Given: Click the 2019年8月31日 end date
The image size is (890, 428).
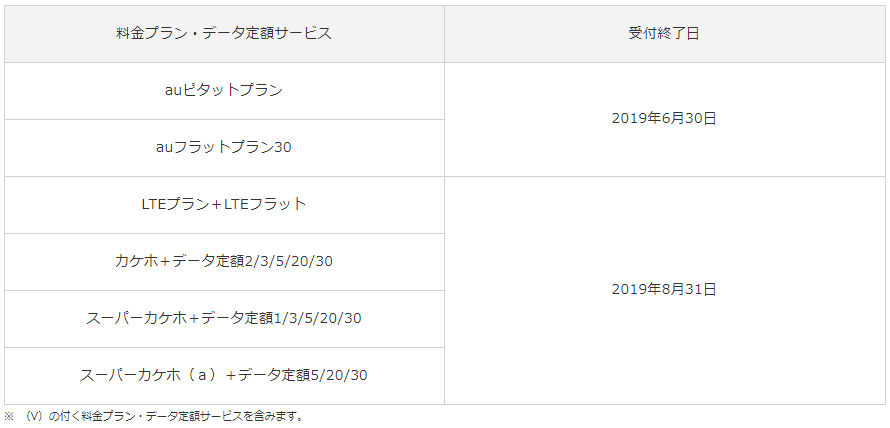Looking at the screenshot, I should click(x=664, y=289).
